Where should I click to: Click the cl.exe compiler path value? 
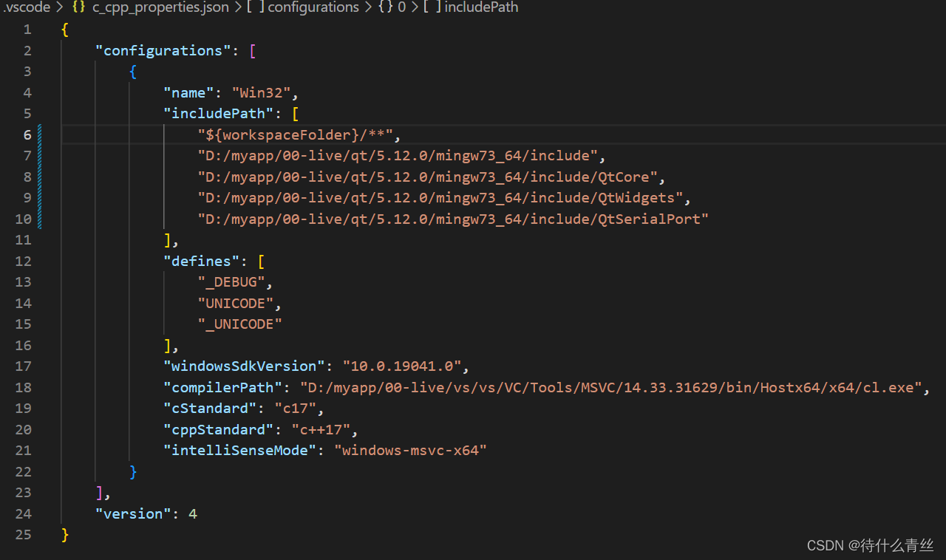click(611, 387)
